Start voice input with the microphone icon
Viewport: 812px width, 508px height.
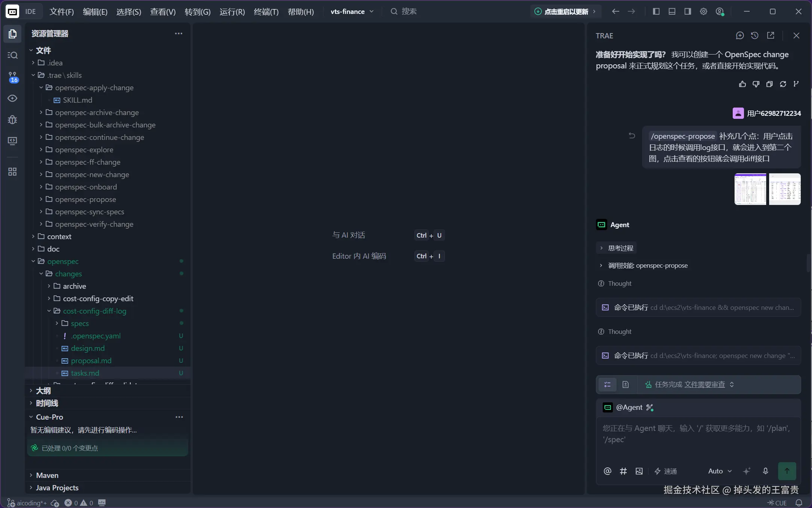tap(765, 471)
